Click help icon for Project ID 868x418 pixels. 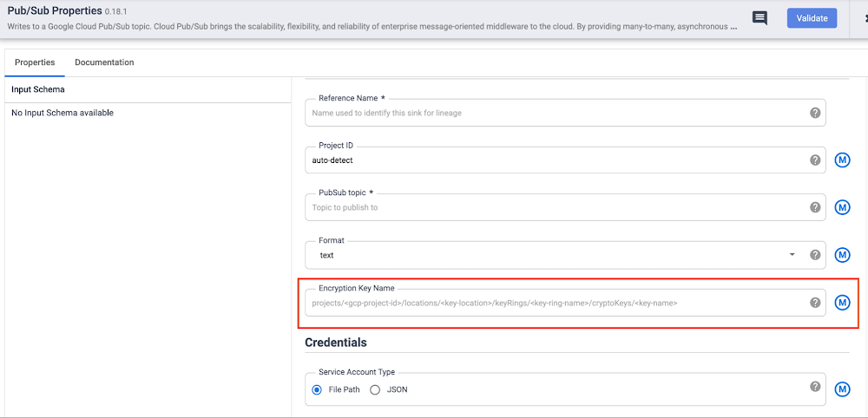tap(815, 160)
